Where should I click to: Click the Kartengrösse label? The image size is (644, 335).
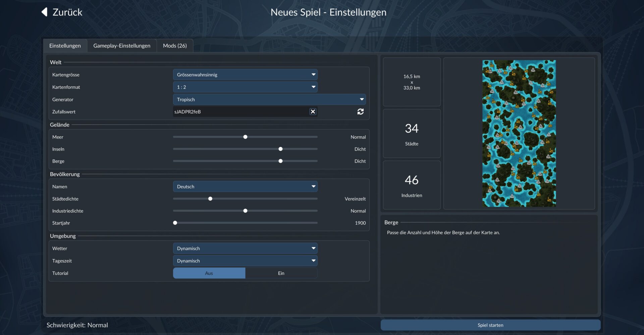coord(66,75)
